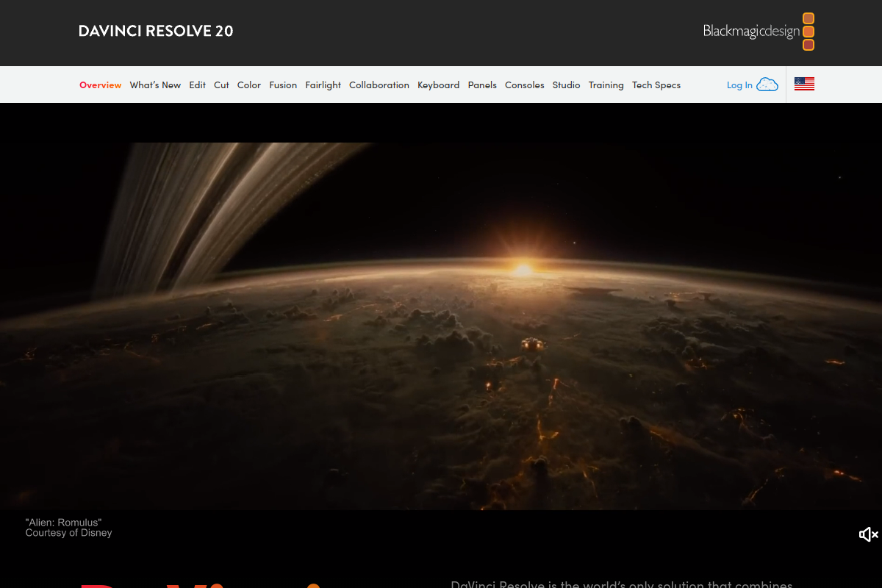Click the DAVINCI RESOLVE 20 header logo

pyautogui.click(x=155, y=31)
